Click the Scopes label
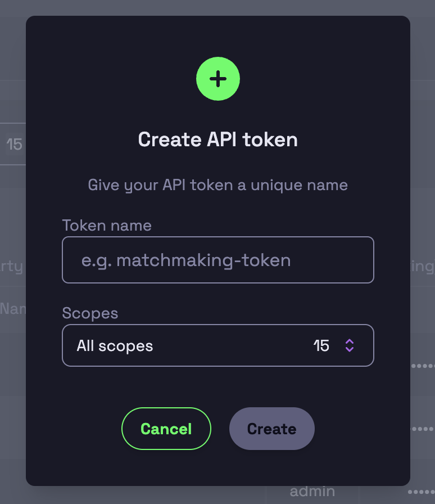This screenshot has width=435, height=504. (90, 313)
